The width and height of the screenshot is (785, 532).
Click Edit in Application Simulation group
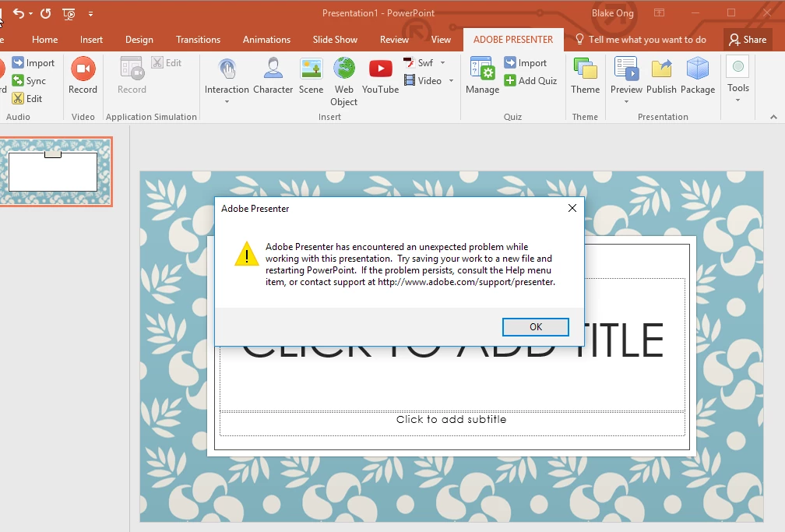pyautogui.click(x=167, y=62)
